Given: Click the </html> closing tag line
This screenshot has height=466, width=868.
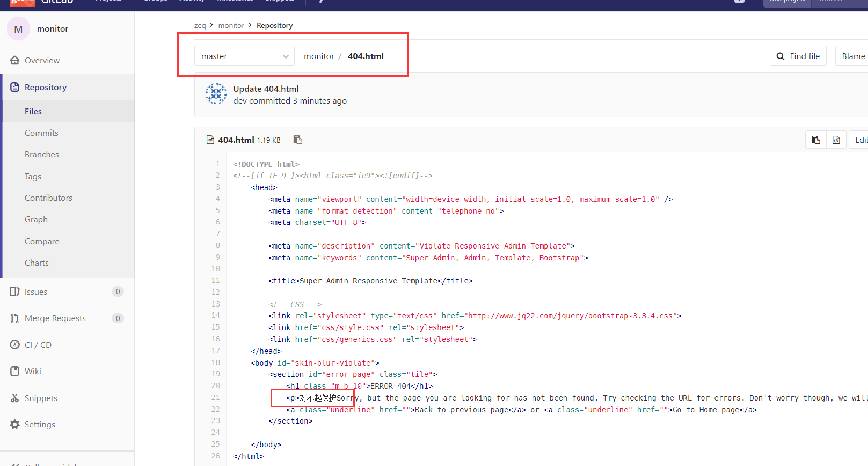Looking at the screenshot, I should pyautogui.click(x=249, y=456).
